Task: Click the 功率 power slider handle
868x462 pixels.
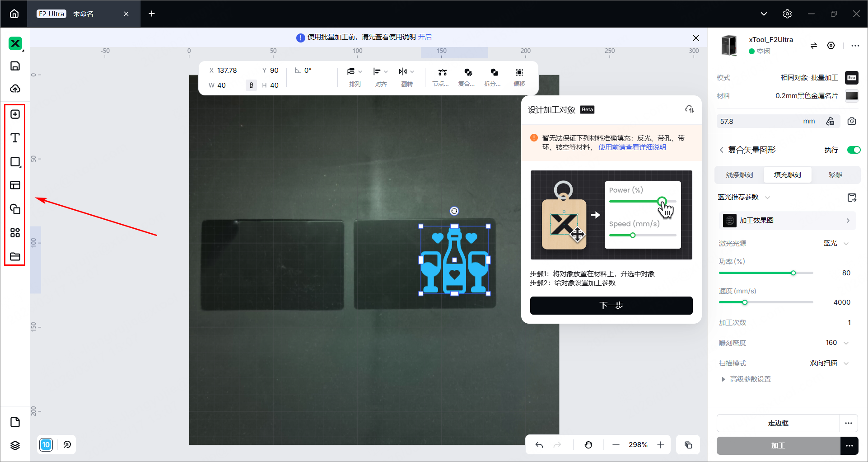Action: coord(793,273)
